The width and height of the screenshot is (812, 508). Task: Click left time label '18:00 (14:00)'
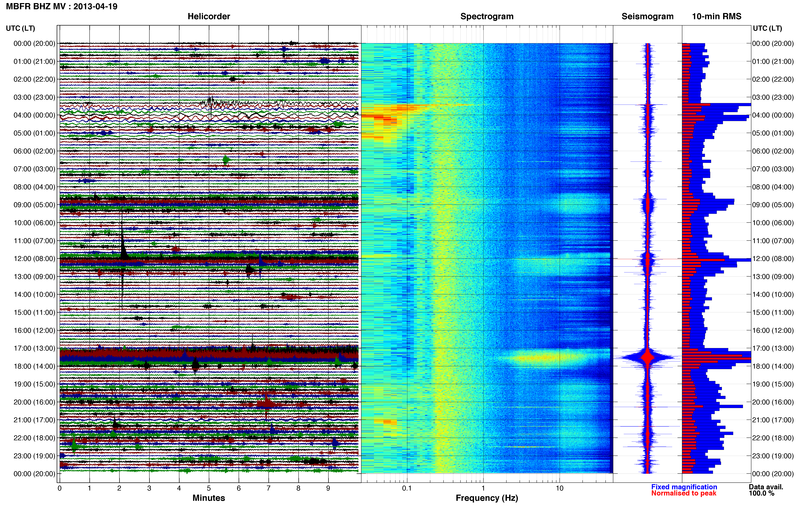[34, 366]
